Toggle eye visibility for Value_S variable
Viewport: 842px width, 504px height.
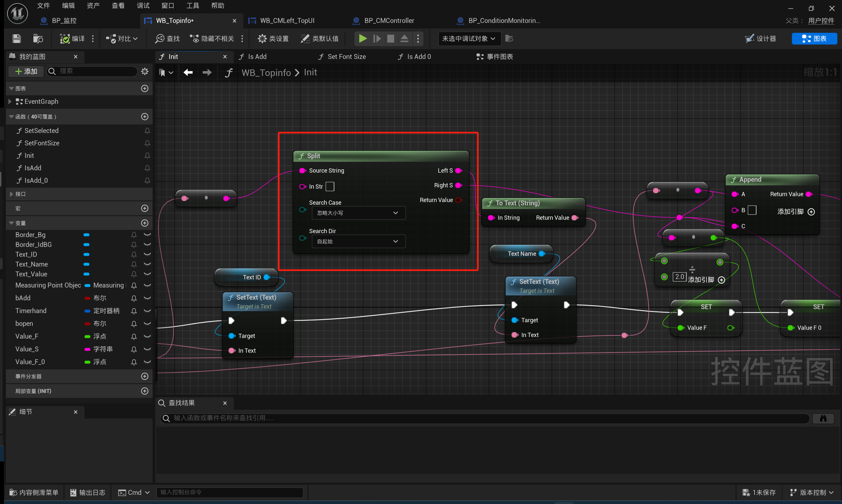coord(147,349)
